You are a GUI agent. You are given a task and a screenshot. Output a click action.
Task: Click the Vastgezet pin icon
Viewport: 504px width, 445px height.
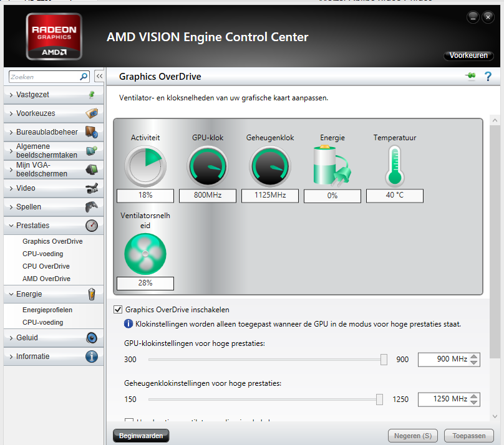point(92,94)
